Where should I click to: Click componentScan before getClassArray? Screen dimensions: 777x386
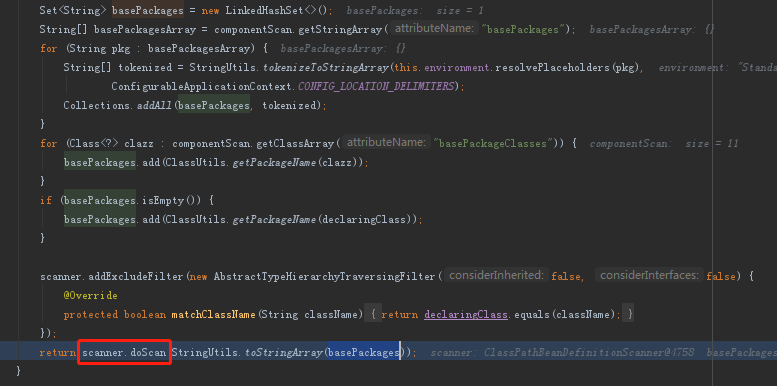click(212, 143)
